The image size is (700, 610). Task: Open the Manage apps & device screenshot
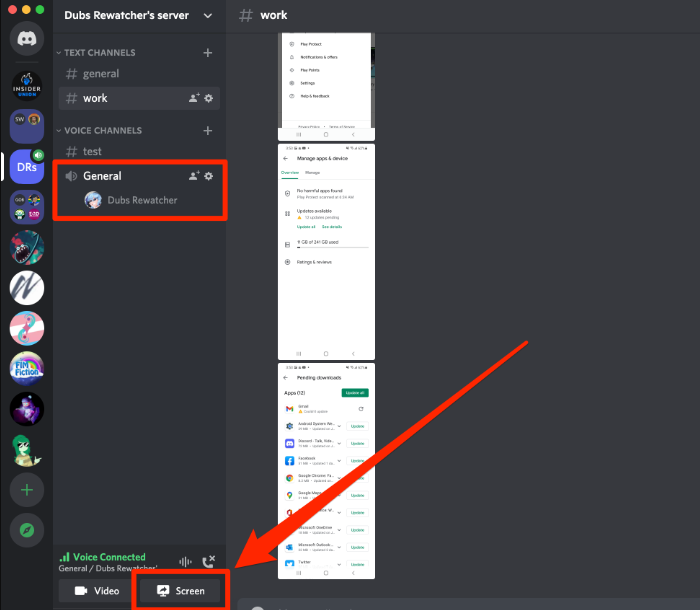[326, 252]
